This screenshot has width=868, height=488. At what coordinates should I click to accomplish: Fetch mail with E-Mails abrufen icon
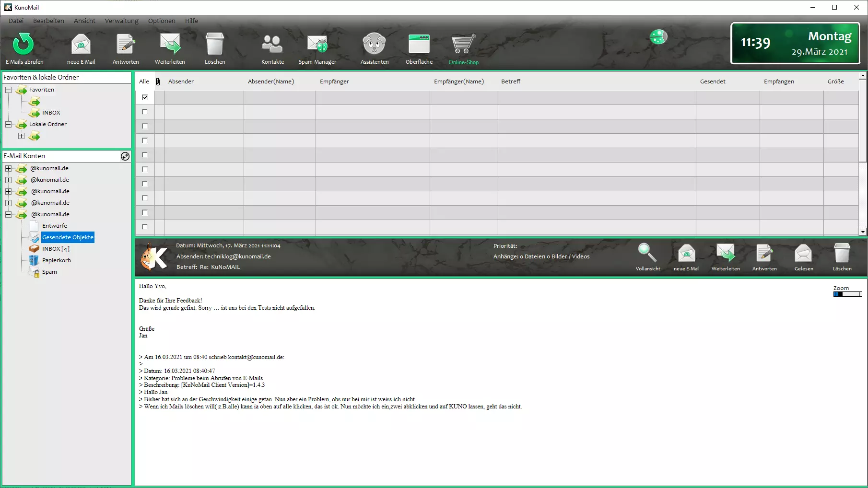pyautogui.click(x=23, y=44)
